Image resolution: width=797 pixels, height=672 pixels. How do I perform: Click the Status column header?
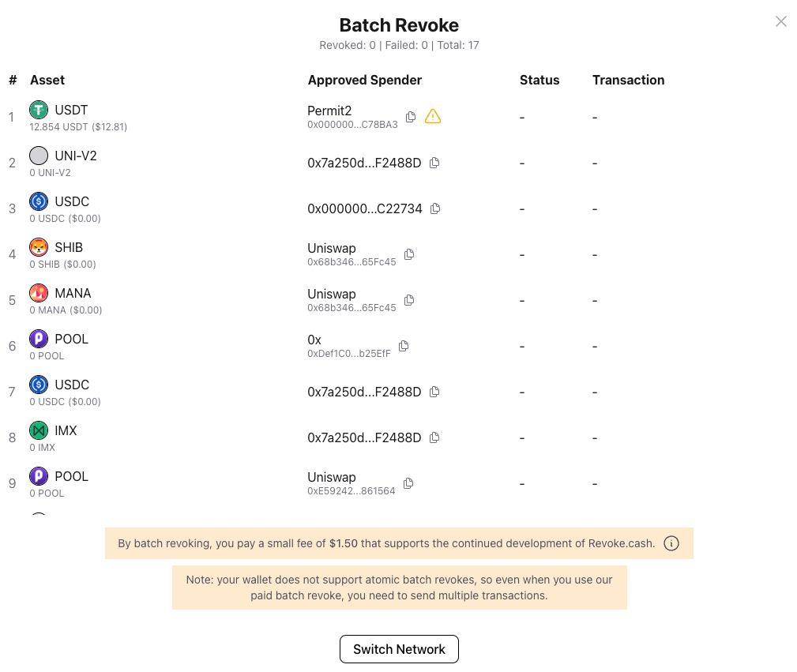tap(539, 80)
